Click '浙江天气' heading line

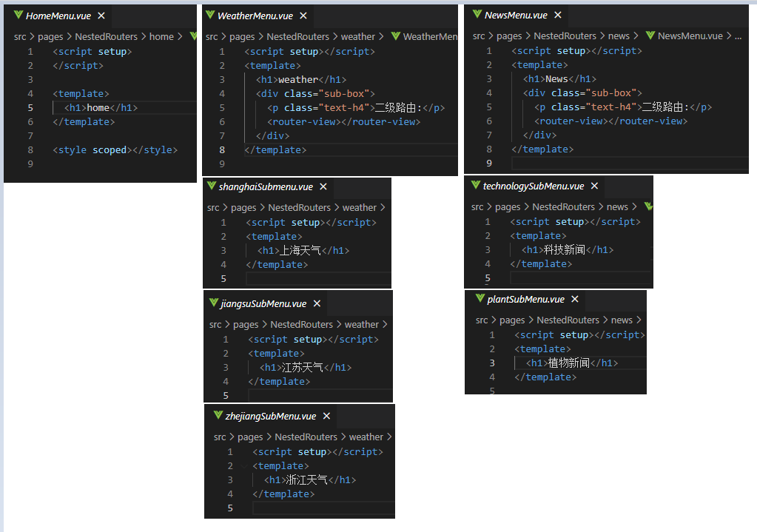tap(310, 480)
